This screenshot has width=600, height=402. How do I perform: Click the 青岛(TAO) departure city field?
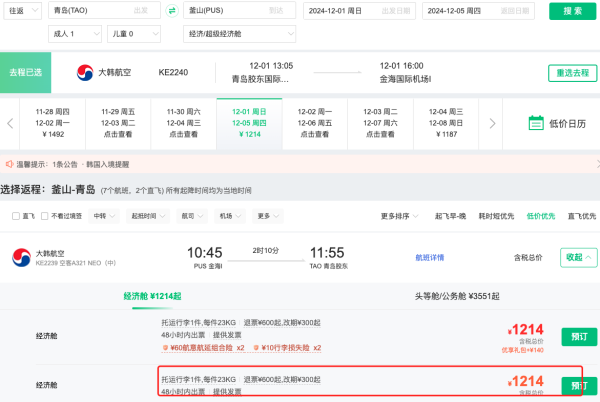(104, 11)
